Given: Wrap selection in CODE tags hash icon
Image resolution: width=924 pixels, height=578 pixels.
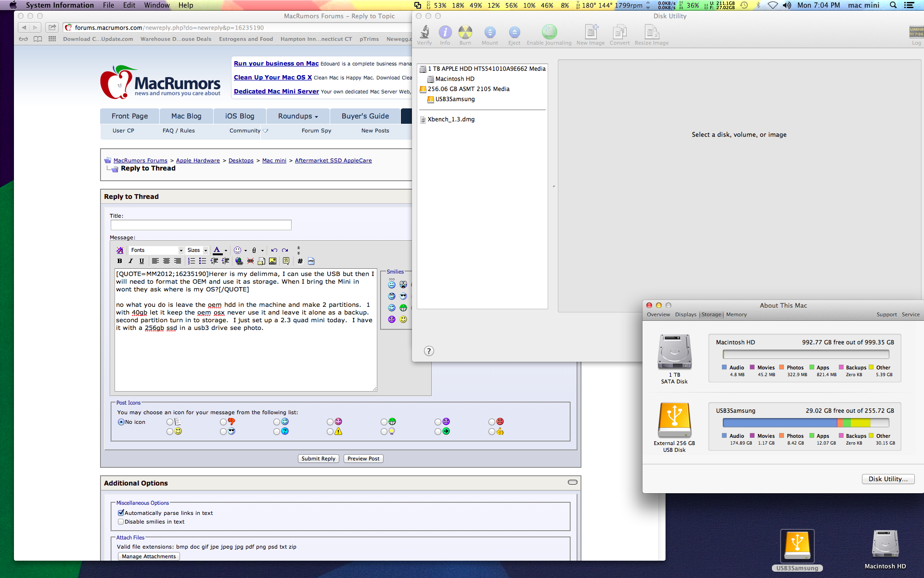Looking at the screenshot, I should [300, 261].
